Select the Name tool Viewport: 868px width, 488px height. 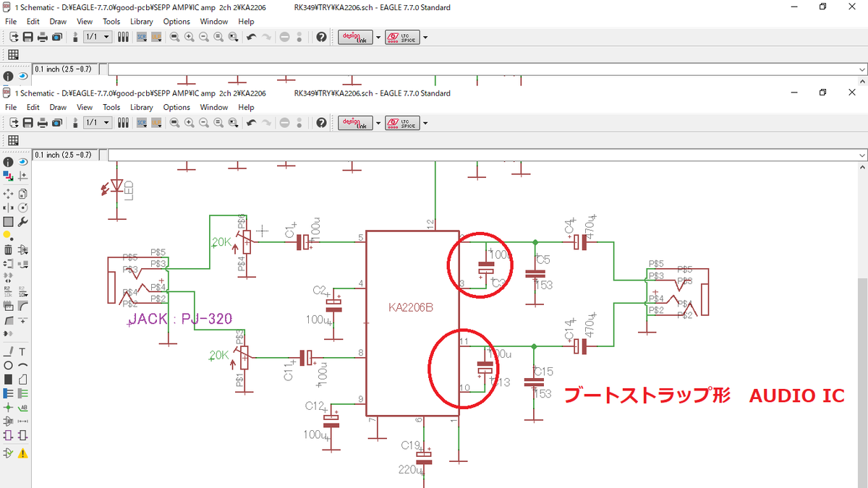point(8,292)
